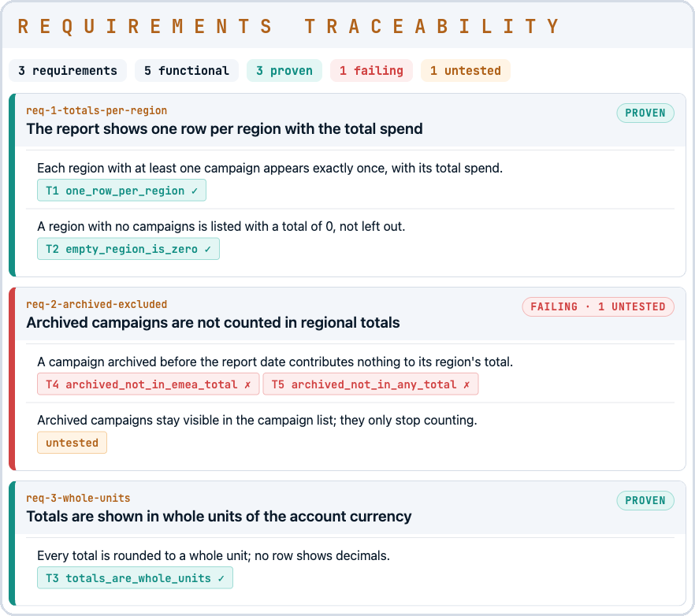This screenshot has width=695, height=616.
Task: Open failing test T4 archived_not_in_emea_total
Action: [x=148, y=384]
